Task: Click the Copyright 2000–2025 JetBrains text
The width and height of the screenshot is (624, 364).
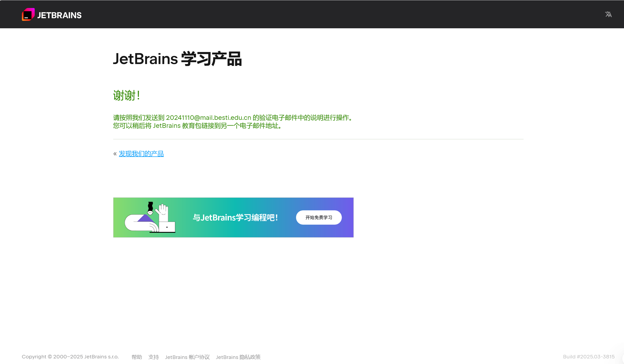Action: [70, 357]
